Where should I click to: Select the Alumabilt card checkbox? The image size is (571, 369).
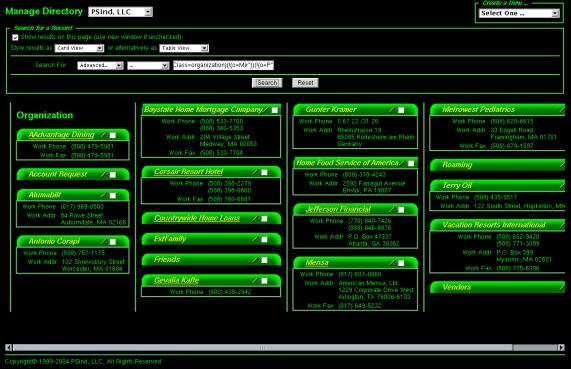tap(113, 195)
